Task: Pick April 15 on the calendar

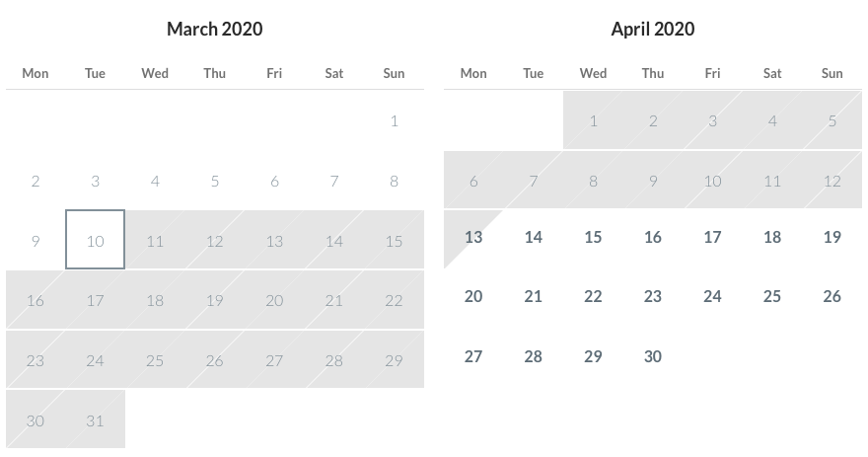Action: click(593, 238)
